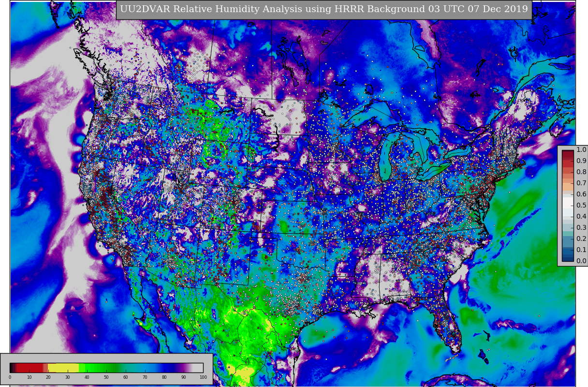Click the 40 tick label on humidity colorbar
Image resolution: width=588 pixels, height=387 pixels.
(87, 377)
